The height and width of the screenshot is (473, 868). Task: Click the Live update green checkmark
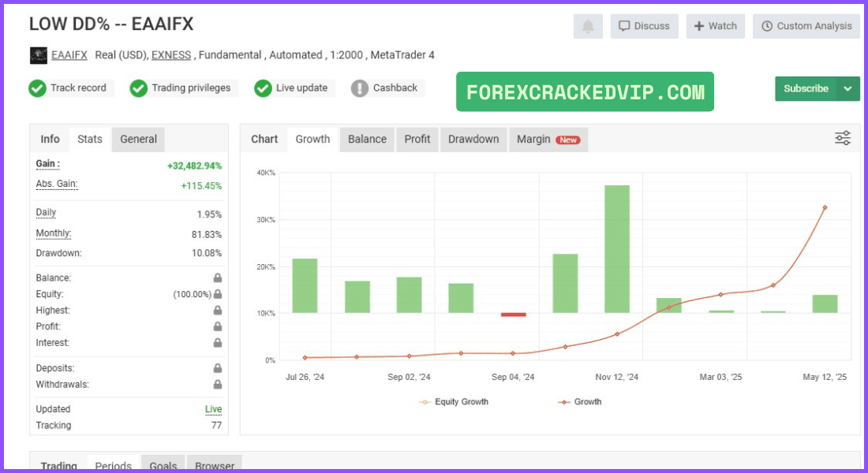click(263, 88)
